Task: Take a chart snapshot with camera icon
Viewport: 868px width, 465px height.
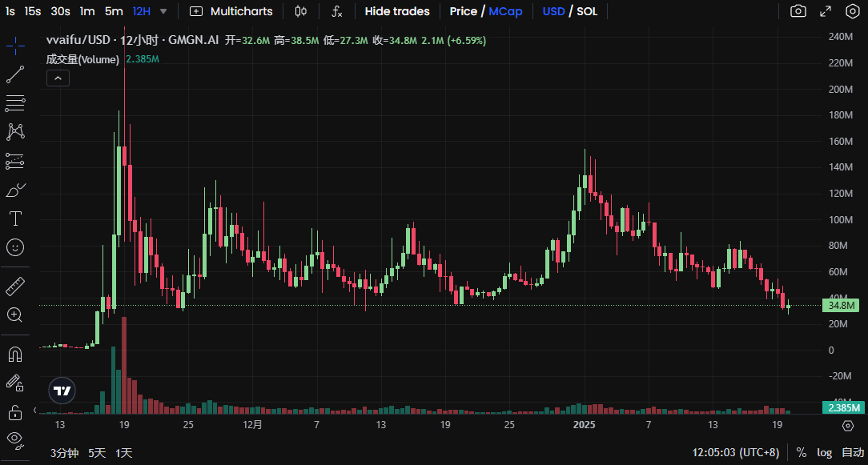Action: click(798, 11)
